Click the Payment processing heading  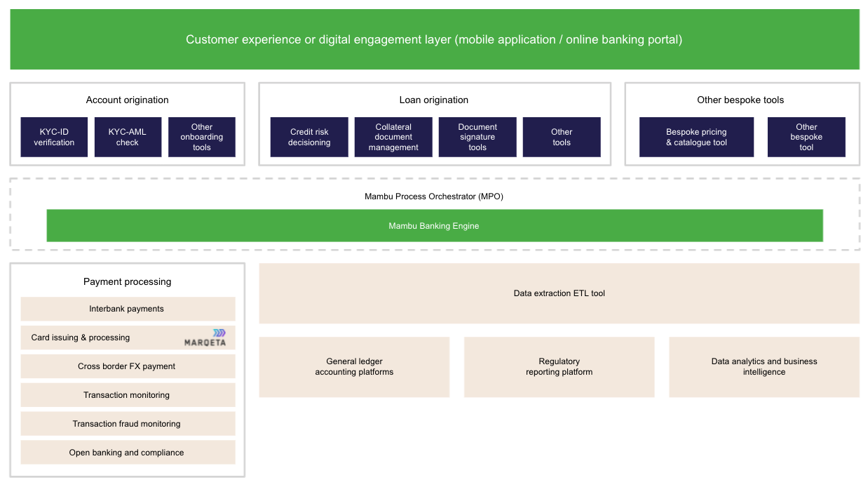click(128, 281)
